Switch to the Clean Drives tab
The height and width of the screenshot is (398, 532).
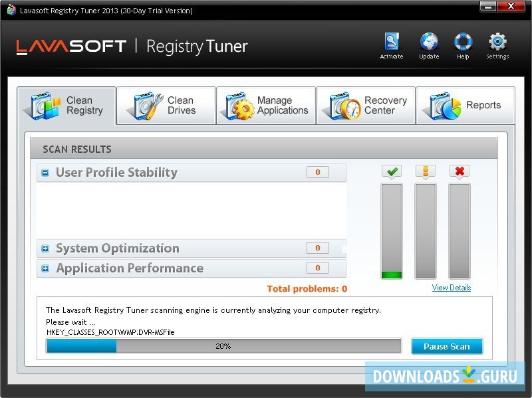click(x=166, y=105)
